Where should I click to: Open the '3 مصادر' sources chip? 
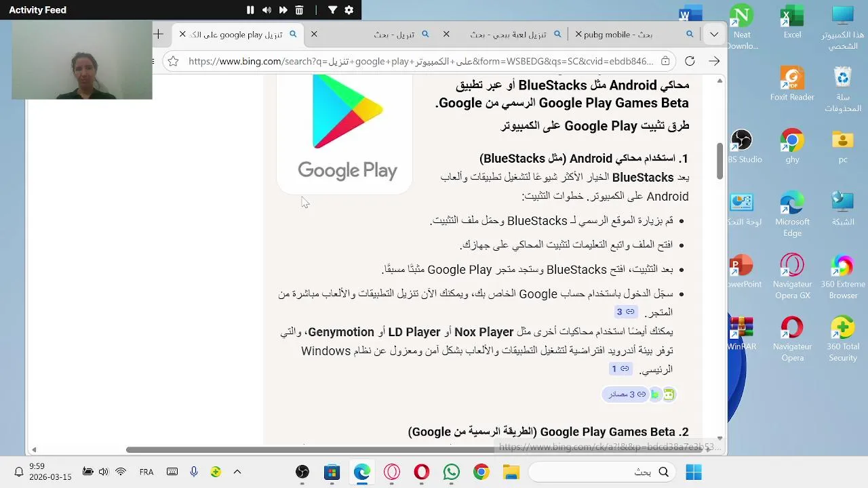pos(626,394)
